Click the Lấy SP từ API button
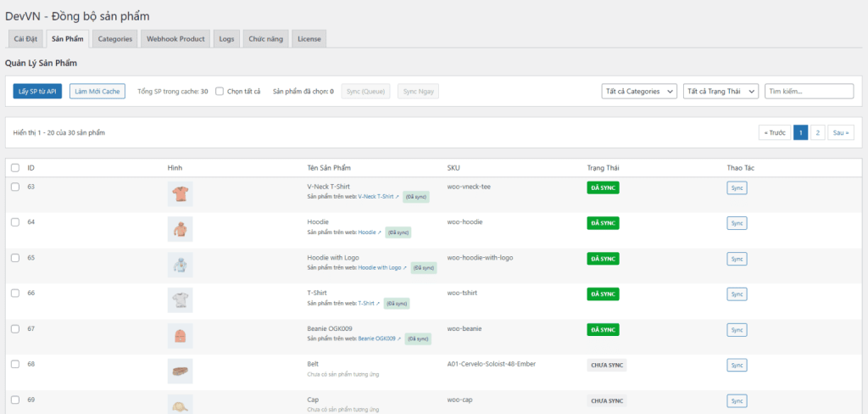Screen dimensions: 868x414 [37, 91]
